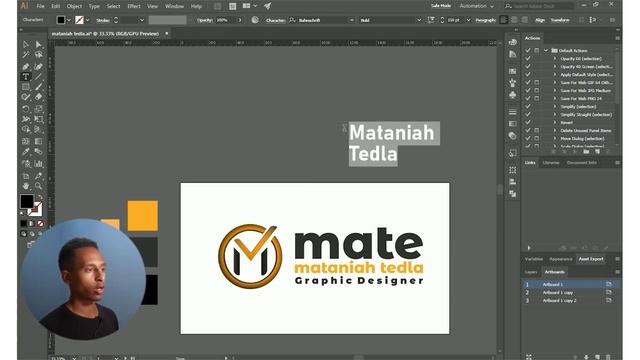The height and width of the screenshot is (360, 640).
Task: Select the Hand tool
Action: [26, 186]
